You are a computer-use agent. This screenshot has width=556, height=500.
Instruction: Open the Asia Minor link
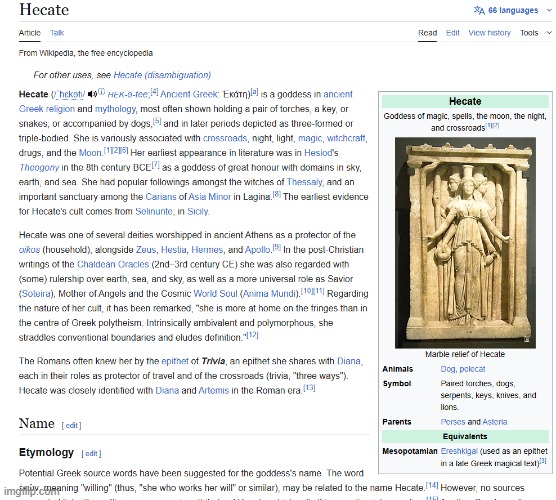(x=209, y=197)
